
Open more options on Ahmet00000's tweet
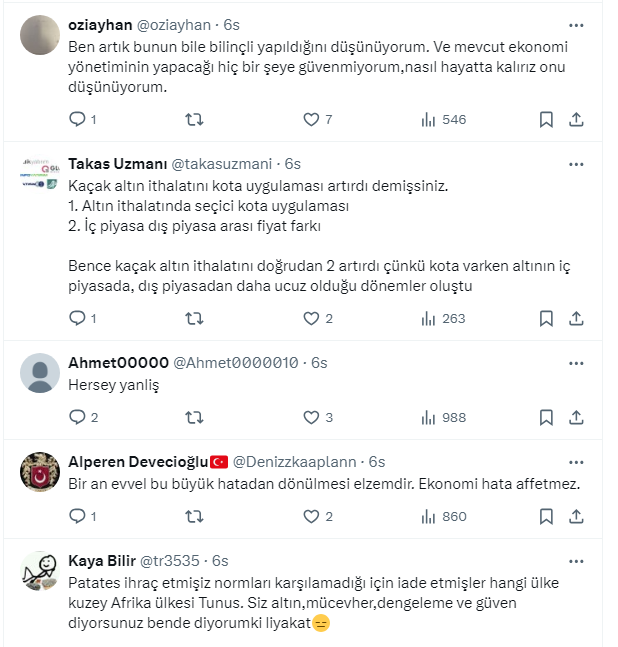(576, 362)
